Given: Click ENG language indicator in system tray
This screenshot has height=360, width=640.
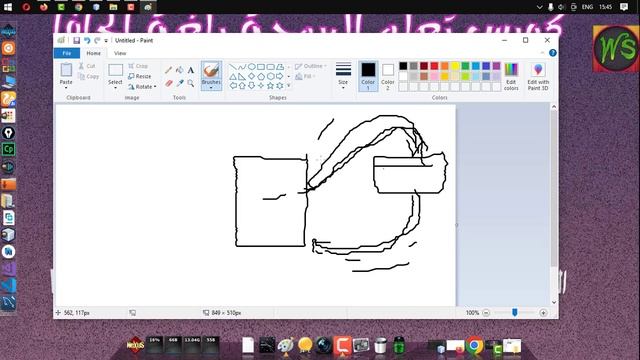Looking at the screenshot, I should pos(587,7).
